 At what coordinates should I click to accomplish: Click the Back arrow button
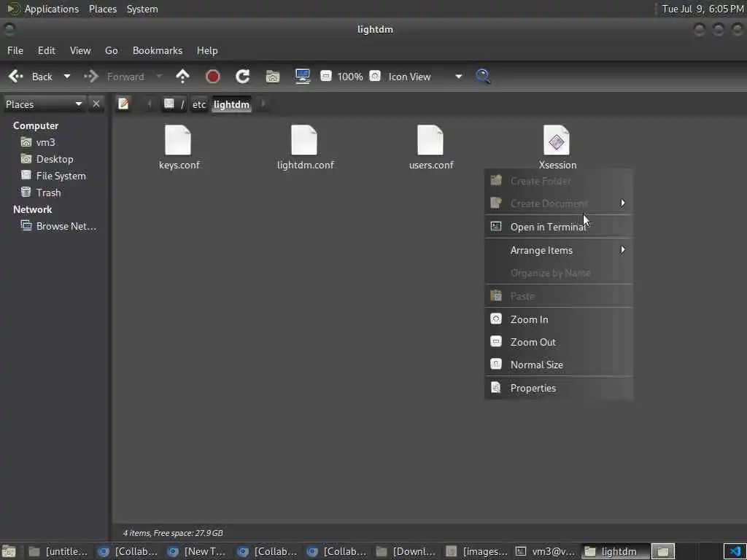coord(31,77)
